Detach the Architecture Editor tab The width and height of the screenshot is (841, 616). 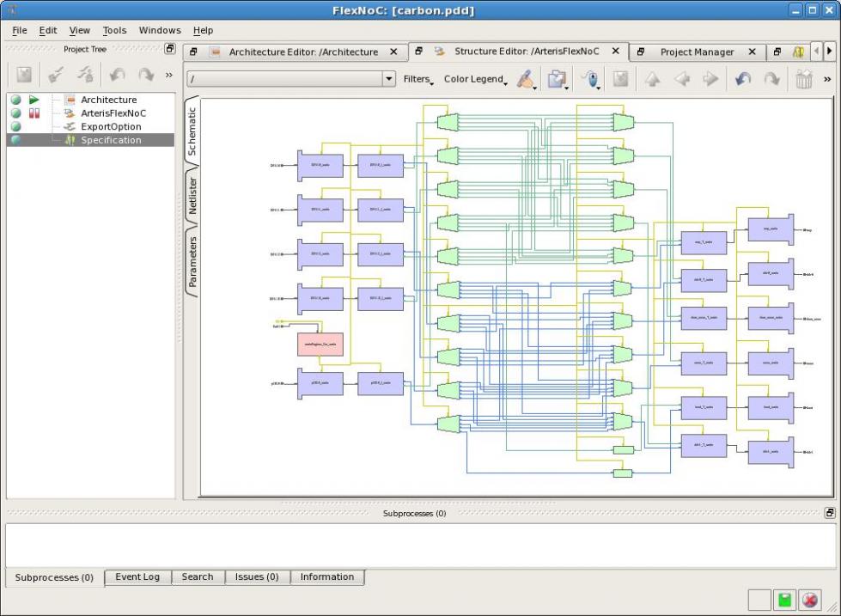coord(193,52)
